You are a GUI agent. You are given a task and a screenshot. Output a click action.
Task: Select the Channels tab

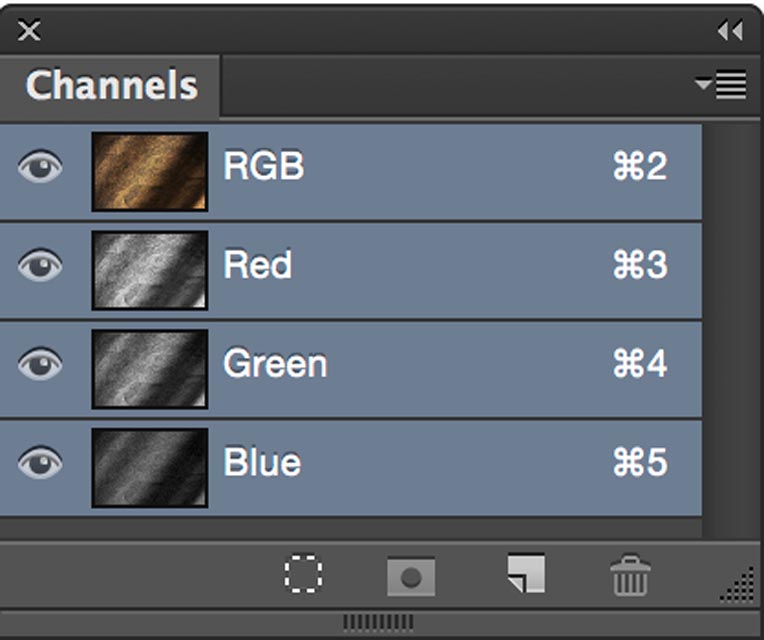coord(110,86)
